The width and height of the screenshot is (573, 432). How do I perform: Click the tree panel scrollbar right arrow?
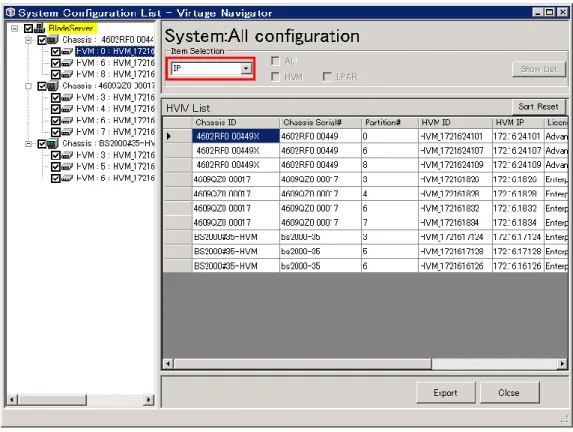148,400
